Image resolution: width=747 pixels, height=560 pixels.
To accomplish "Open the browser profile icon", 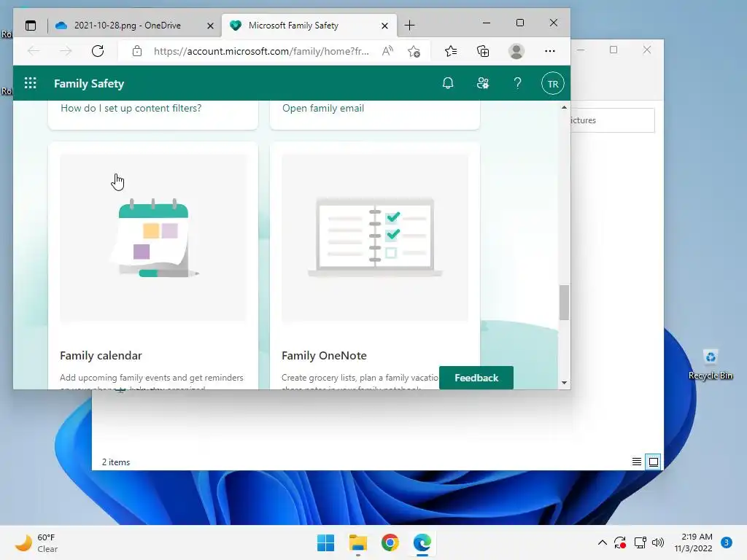I will (516, 51).
